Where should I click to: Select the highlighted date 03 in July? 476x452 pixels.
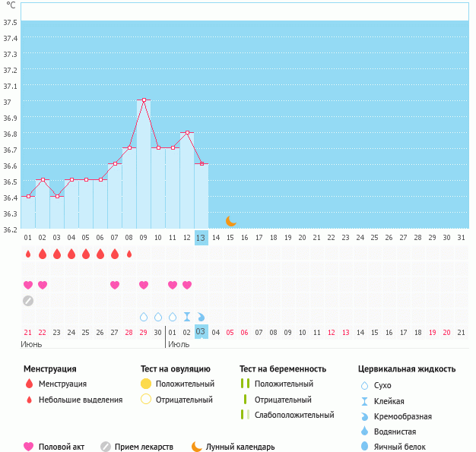coord(201,332)
